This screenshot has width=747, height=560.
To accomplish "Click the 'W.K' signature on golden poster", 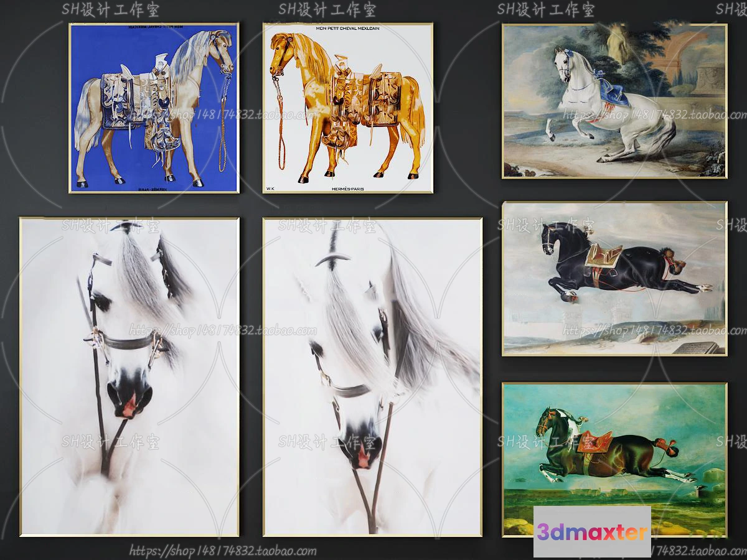I will (x=270, y=187).
